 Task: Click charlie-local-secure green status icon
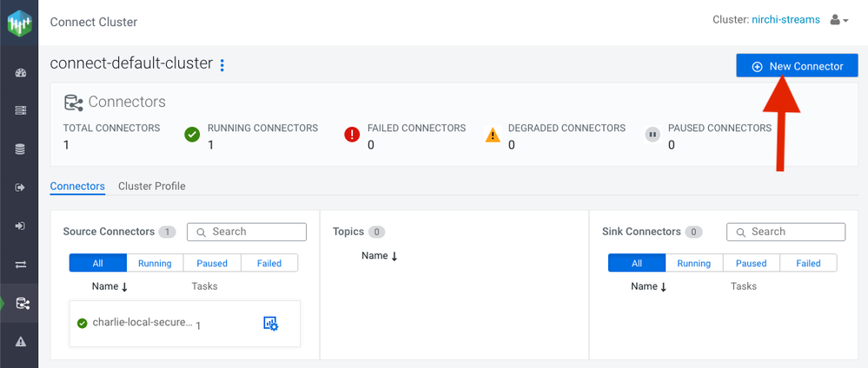tap(83, 323)
